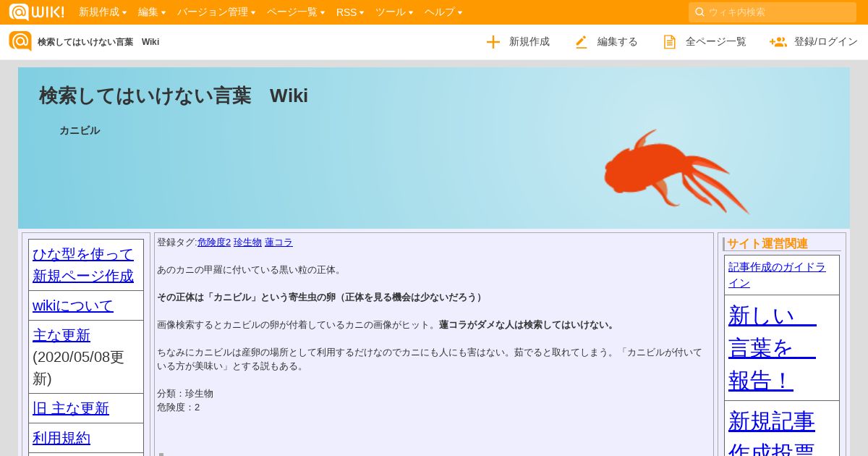Click 新規作成 button in white toolbar
Viewport: 868px width, 456px height.
pos(529,42)
